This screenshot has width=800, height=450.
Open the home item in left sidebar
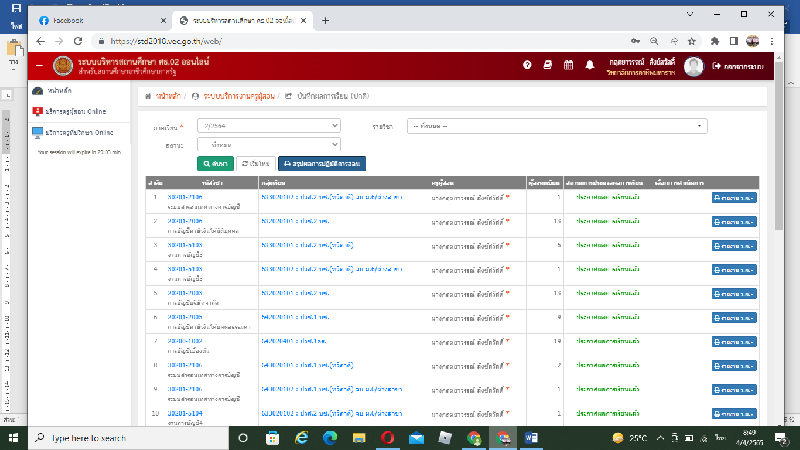[60, 91]
